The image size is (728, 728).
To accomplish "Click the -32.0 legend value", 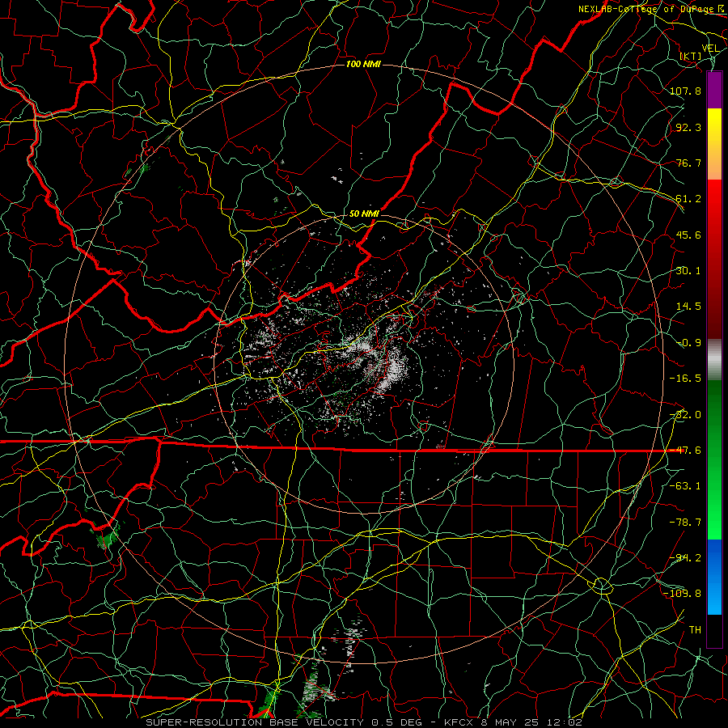I will pyautogui.click(x=685, y=415).
